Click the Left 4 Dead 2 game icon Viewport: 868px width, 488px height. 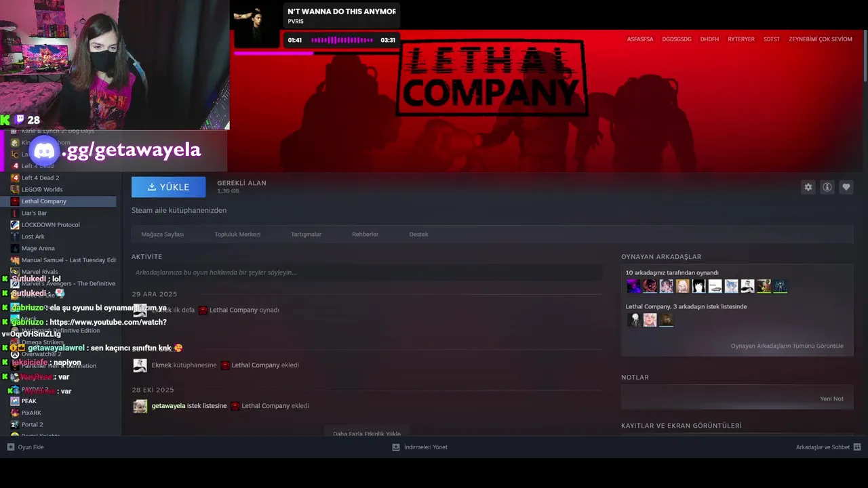click(x=15, y=178)
